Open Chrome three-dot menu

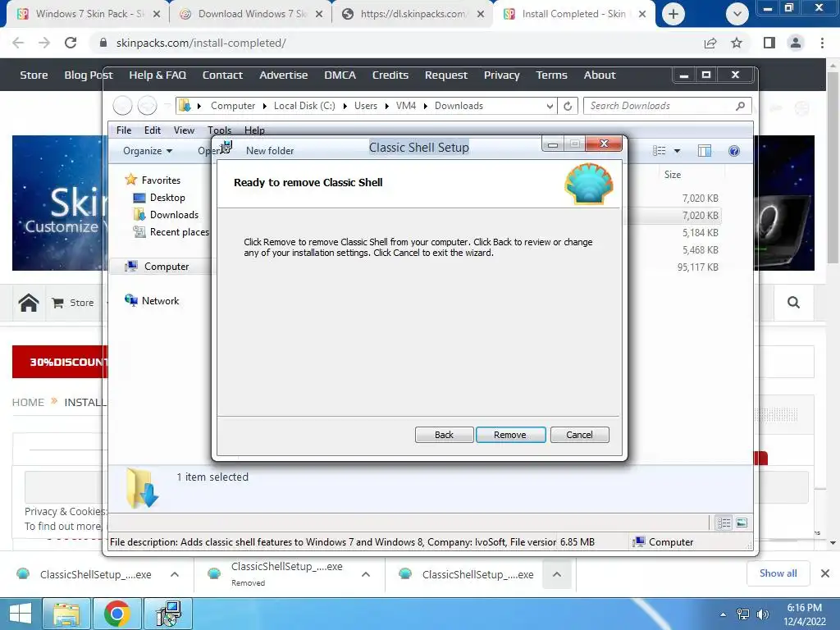pos(822,43)
